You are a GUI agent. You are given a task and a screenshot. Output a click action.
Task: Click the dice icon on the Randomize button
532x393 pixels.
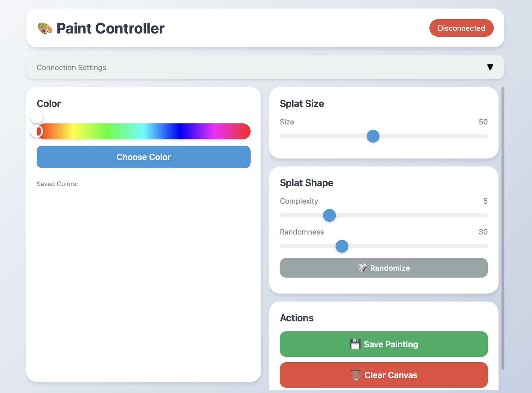(x=362, y=268)
